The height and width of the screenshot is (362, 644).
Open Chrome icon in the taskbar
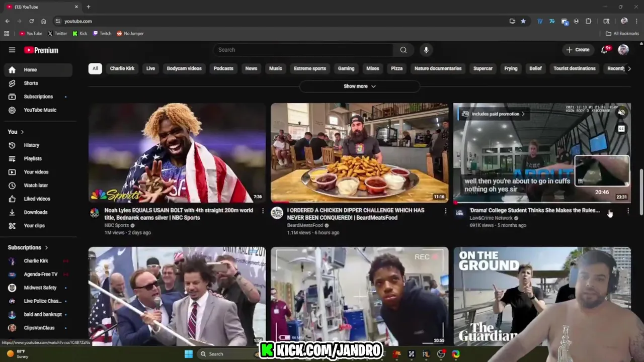456,354
